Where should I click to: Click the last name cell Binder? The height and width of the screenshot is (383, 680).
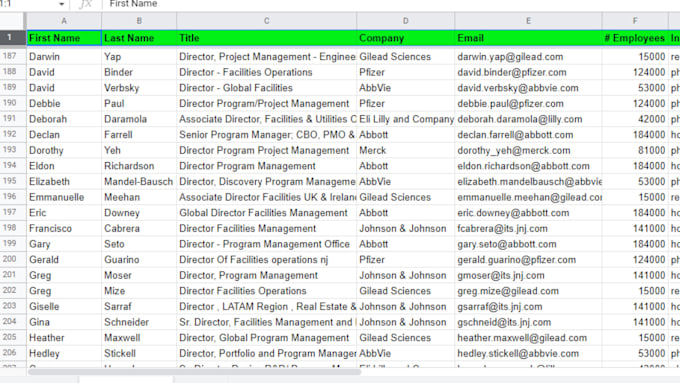click(x=139, y=72)
